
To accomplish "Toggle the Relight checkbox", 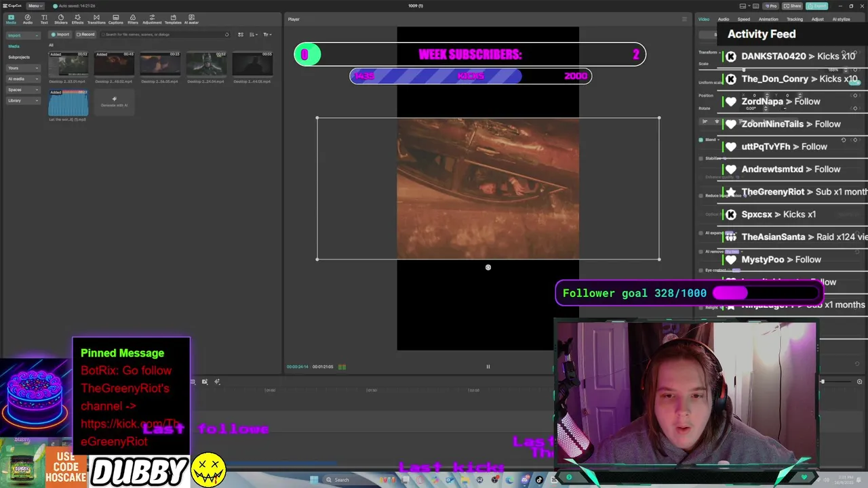I will click(701, 308).
